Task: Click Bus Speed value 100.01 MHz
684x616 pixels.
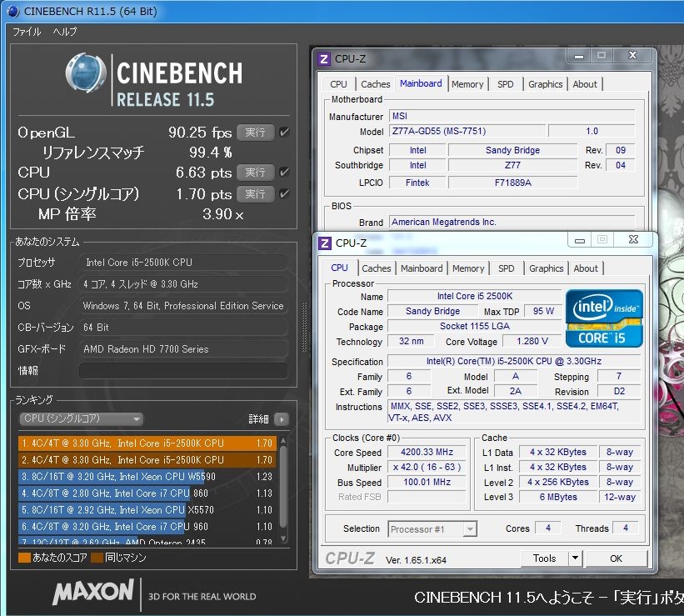Action: (x=427, y=482)
